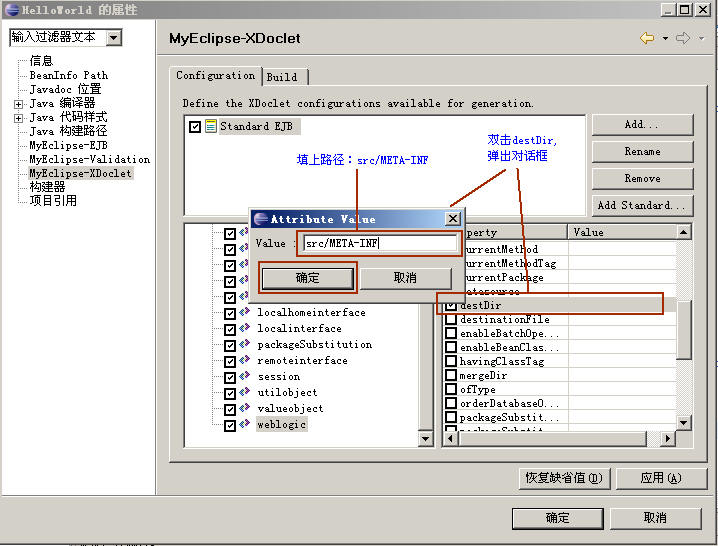
Task: Toggle the weblogic checkbox
Action: (x=230, y=426)
